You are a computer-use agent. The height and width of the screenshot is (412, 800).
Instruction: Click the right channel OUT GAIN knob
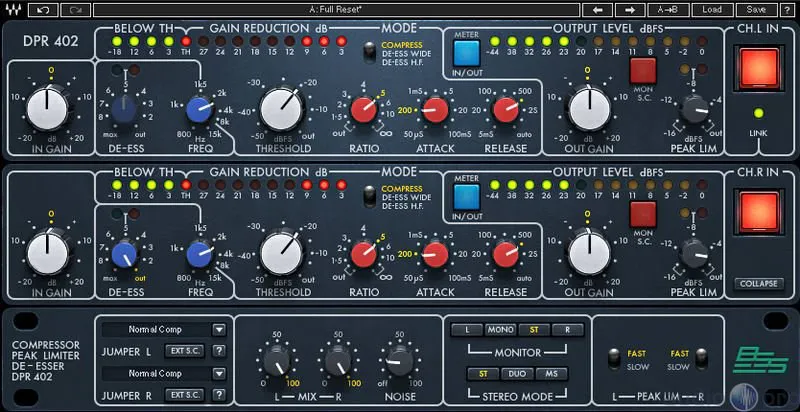pyautogui.click(x=589, y=253)
